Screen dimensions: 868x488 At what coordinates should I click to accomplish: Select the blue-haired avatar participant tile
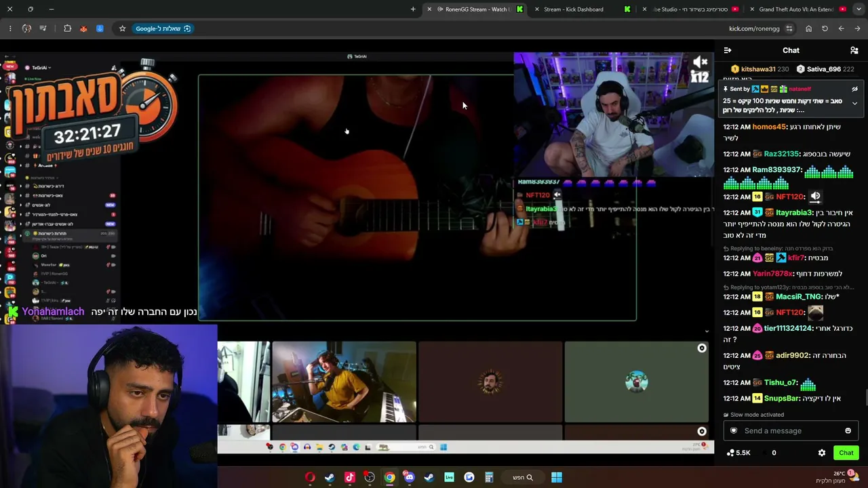click(637, 382)
